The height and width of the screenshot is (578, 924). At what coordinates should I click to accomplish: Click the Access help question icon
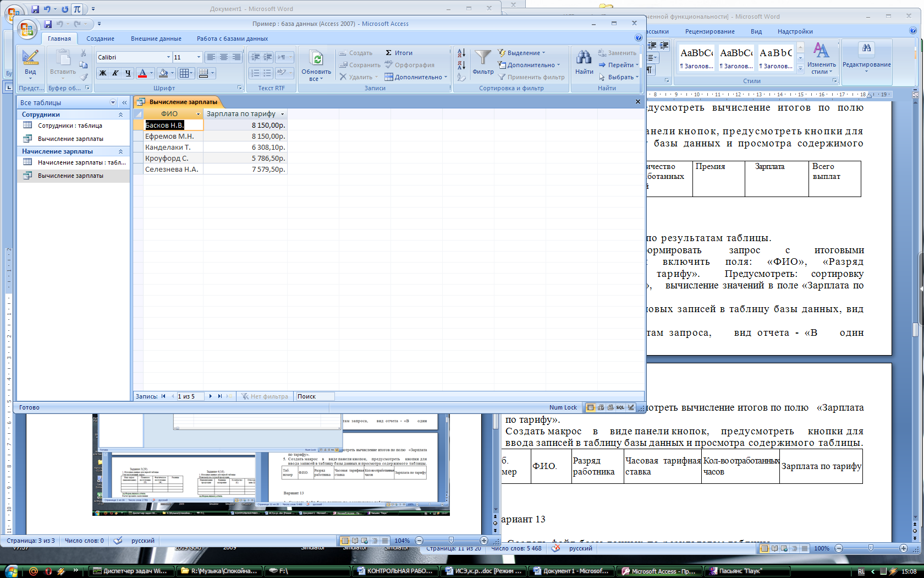click(x=638, y=38)
